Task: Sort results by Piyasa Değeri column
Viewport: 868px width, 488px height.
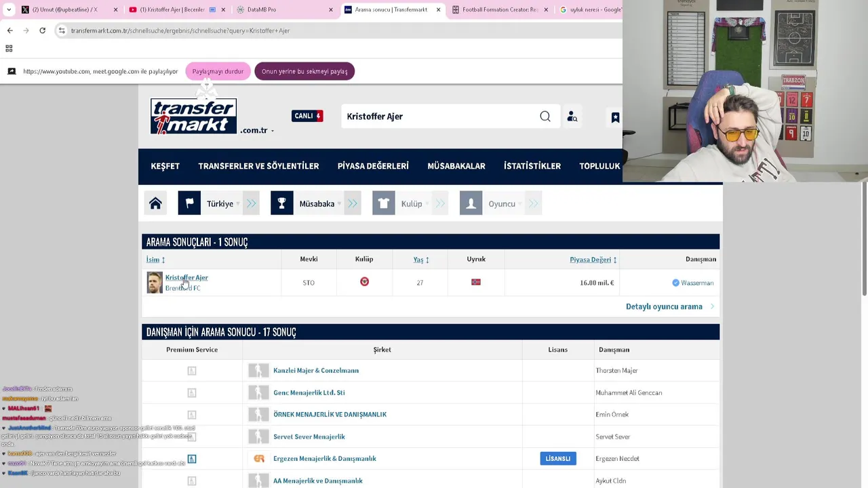Action: point(593,260)
